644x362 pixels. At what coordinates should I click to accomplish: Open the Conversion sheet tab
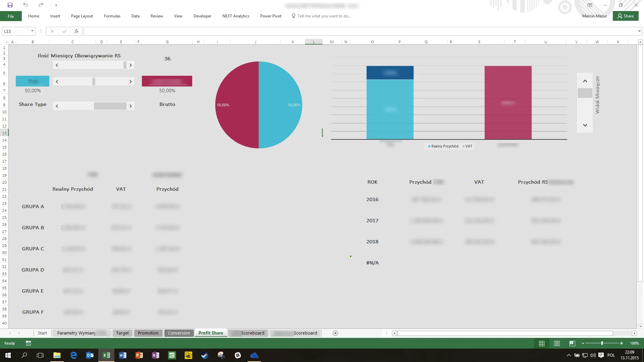click(179, 333)
